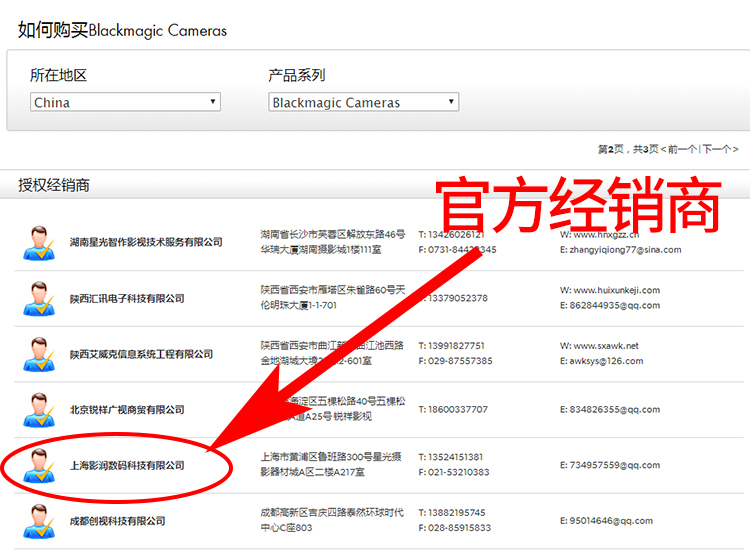Screen dimensions: 750x554
Task: Select dealer name 湖南星光智作影视技术服务有限公司
Action: pos(146,242)
